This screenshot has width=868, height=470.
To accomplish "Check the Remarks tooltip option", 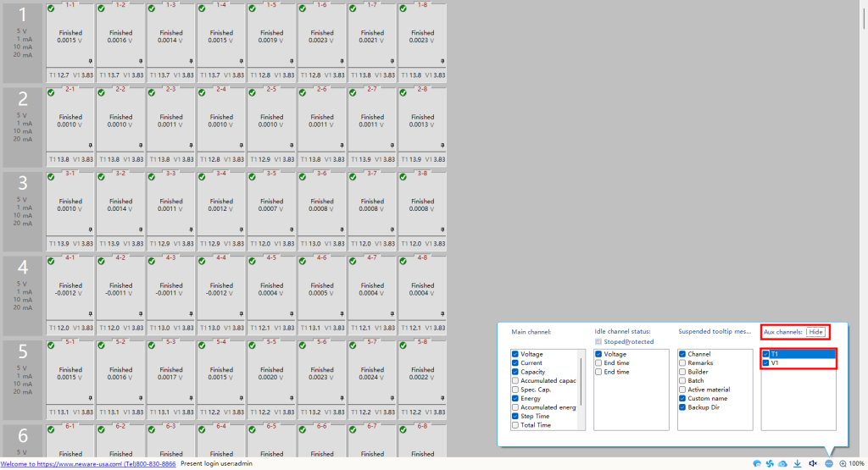I will [x=682, y=362].
